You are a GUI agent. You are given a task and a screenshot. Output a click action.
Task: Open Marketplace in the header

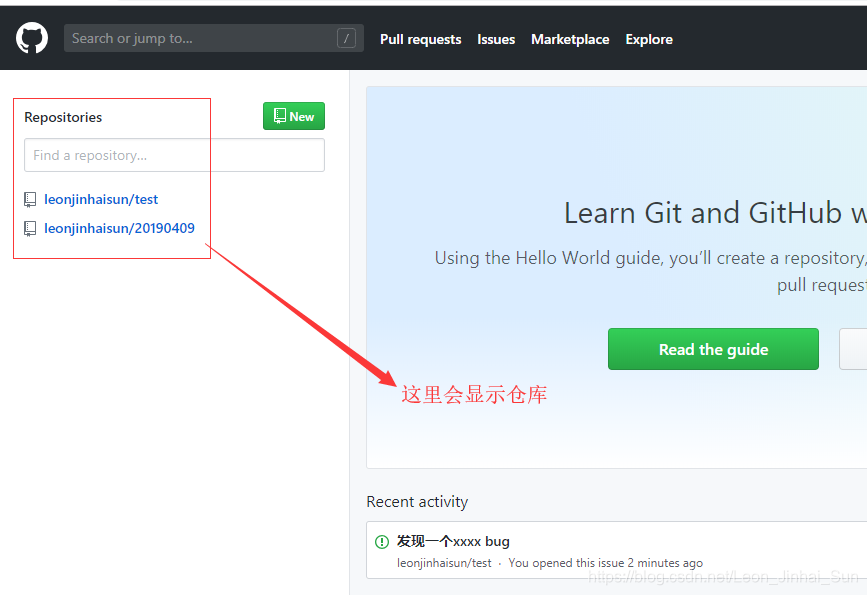[570, 39]
